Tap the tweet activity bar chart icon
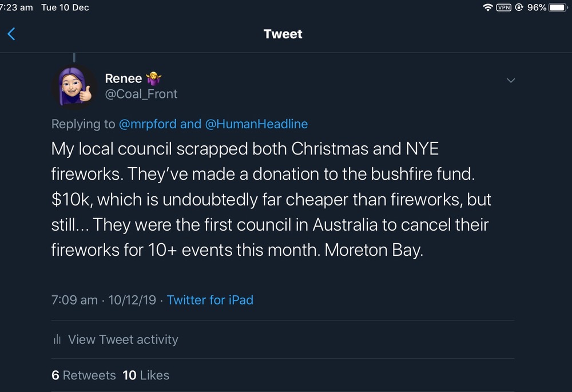Image resolution: width=572 pixels, height=392 pixels. click(57, 340)
